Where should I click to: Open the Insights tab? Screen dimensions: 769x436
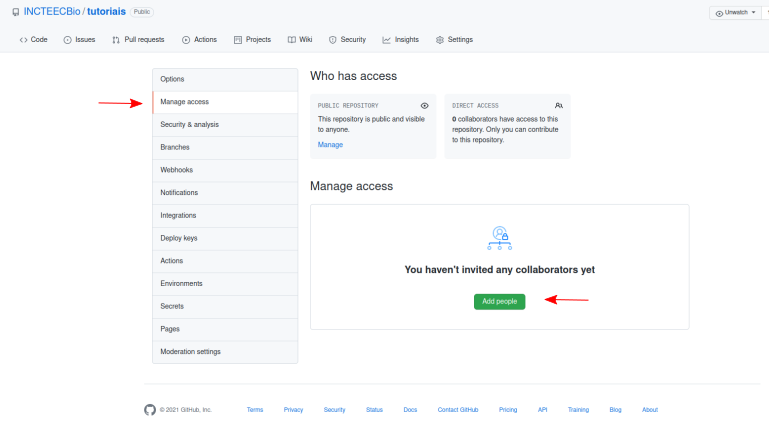[x=400, y=40]
